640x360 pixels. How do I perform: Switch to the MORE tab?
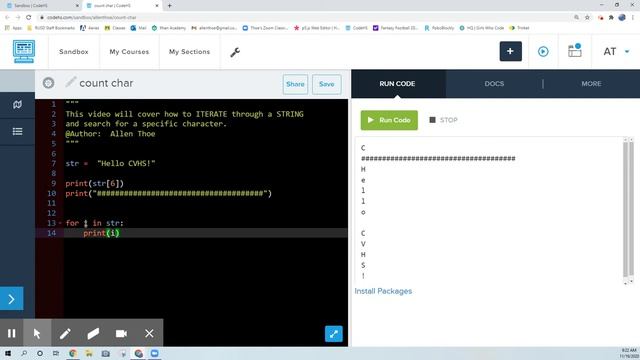[x=591, y=84]
